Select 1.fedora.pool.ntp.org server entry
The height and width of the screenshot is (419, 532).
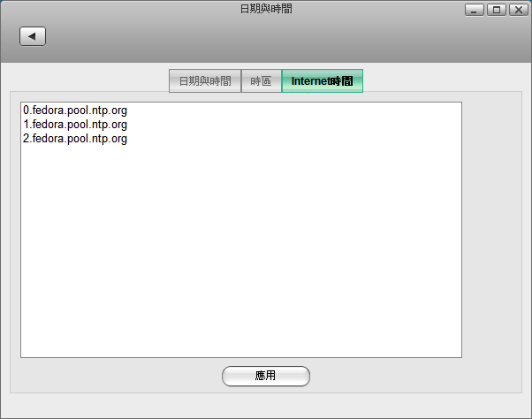[75, 125]
